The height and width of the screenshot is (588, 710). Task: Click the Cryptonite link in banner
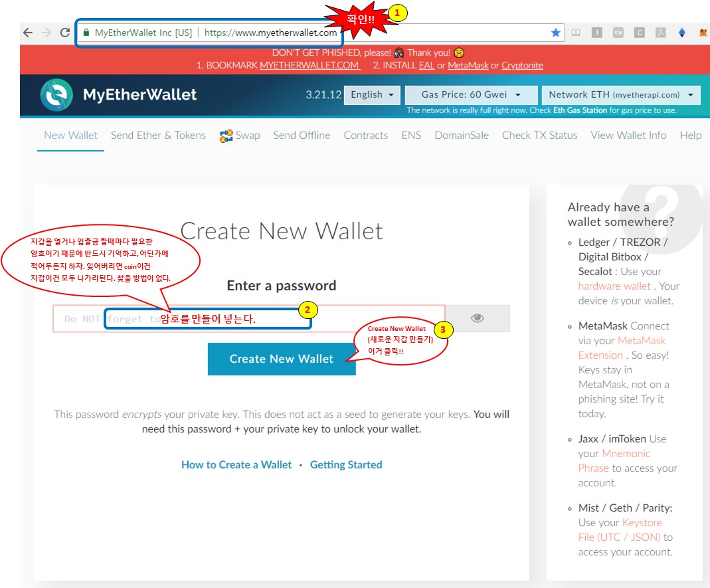click(x=522, y=65)
